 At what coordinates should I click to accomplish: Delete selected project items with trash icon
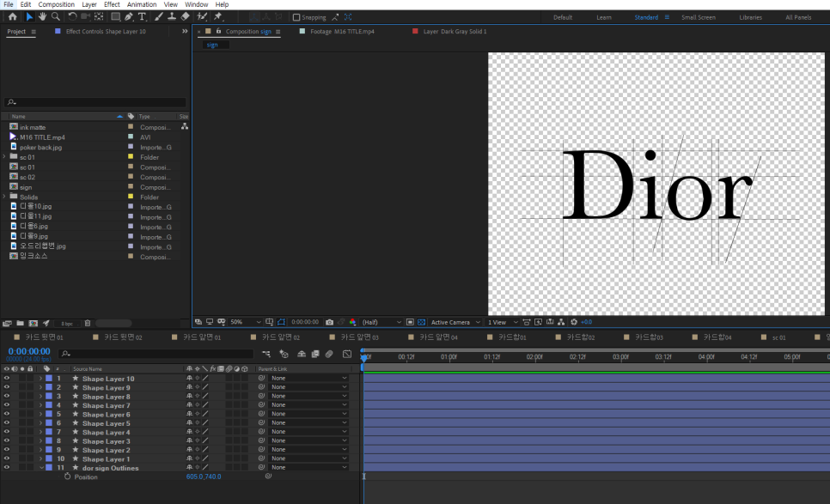pos(88,323)
